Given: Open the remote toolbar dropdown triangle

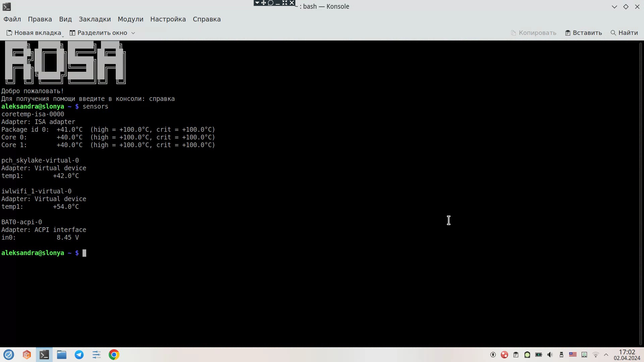Looking at the screenshot, I should (257, 3).
